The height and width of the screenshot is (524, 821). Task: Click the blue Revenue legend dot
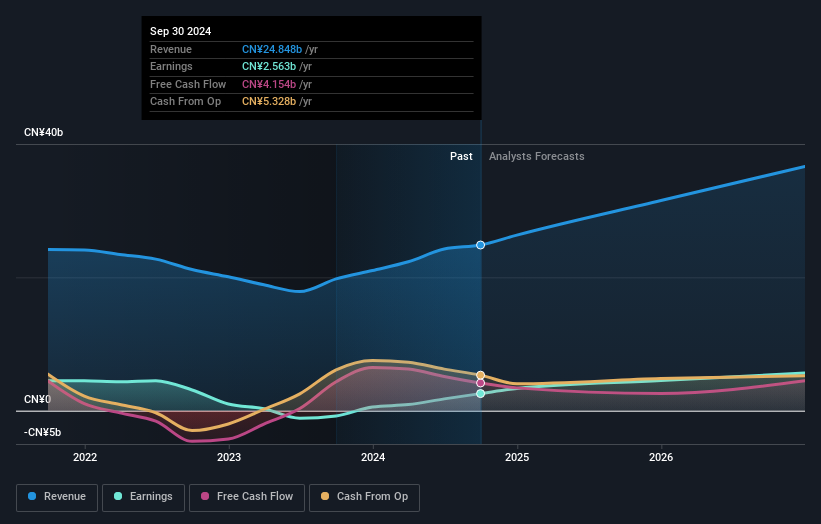click(32, 496)
